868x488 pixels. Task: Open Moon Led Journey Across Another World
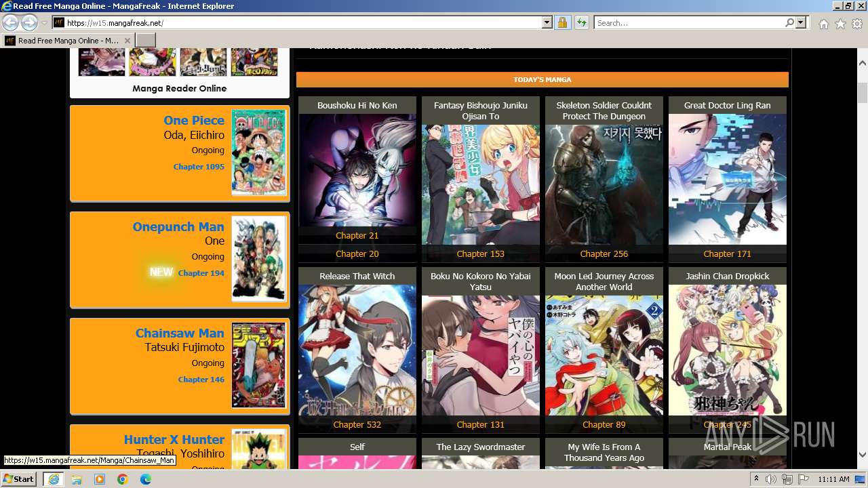pos(604,282)
